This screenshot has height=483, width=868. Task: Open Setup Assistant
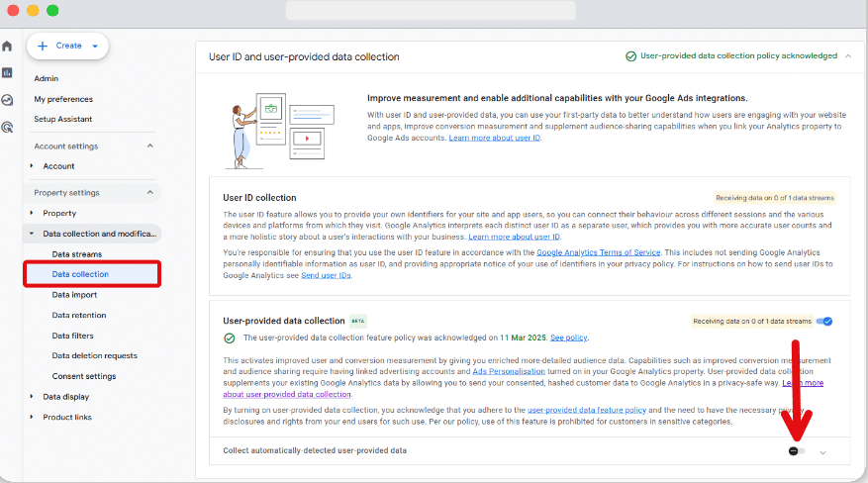63,119
